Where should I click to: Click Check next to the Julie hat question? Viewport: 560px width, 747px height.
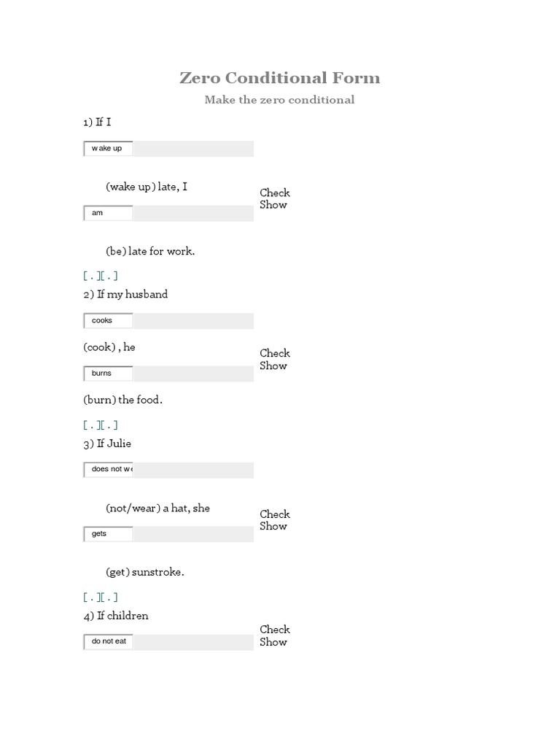tap(275, 514)
